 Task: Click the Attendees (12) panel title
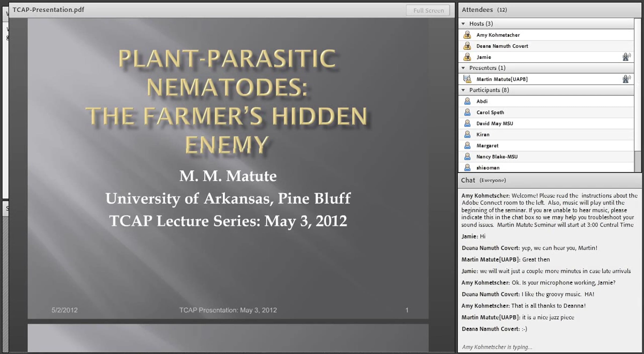coord(484,10)
